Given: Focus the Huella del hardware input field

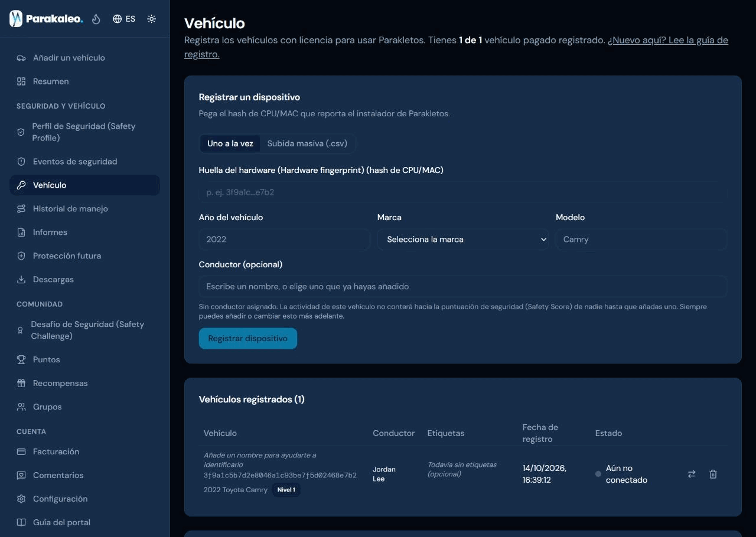Looking at the screenshot, I should click(x=463, y=192).
